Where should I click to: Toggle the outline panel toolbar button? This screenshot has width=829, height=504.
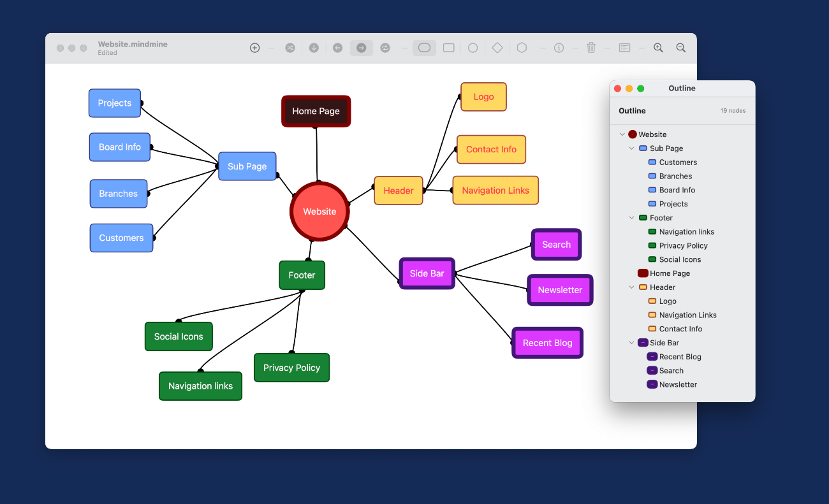click(x=624, y=48)
